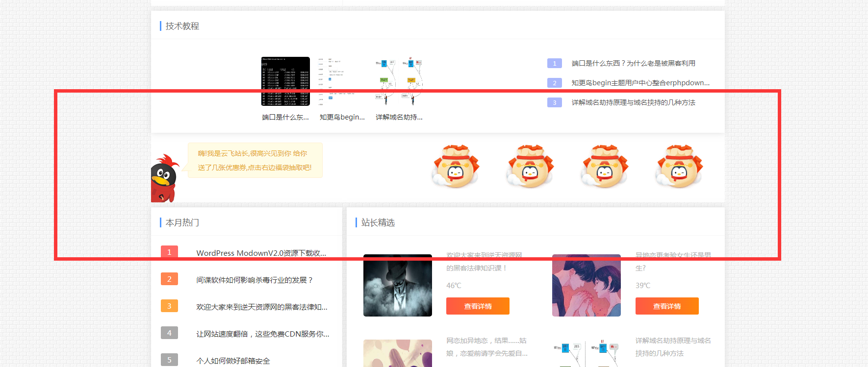Open hot article 个人如何做好邮箱安全
This screenshot has height=367, width=868.
233,361
